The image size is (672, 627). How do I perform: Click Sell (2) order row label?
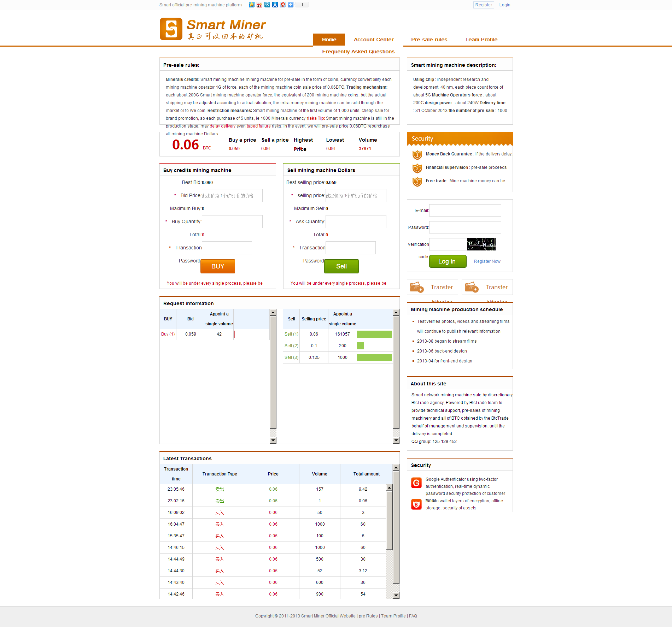click(x=291, y=346)
